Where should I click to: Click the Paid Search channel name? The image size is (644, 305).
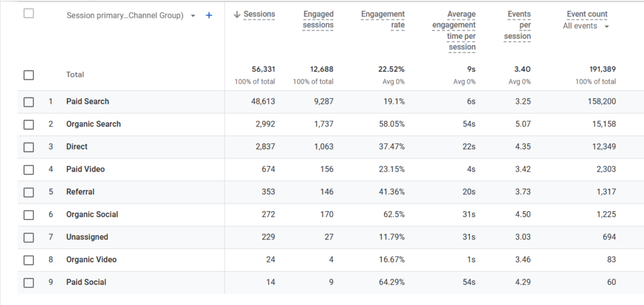coord(87,101)
